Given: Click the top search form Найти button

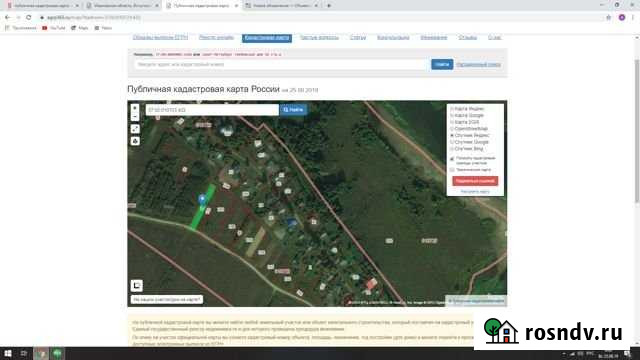Looking at the screenshot, I should click(x=442, y=64).
